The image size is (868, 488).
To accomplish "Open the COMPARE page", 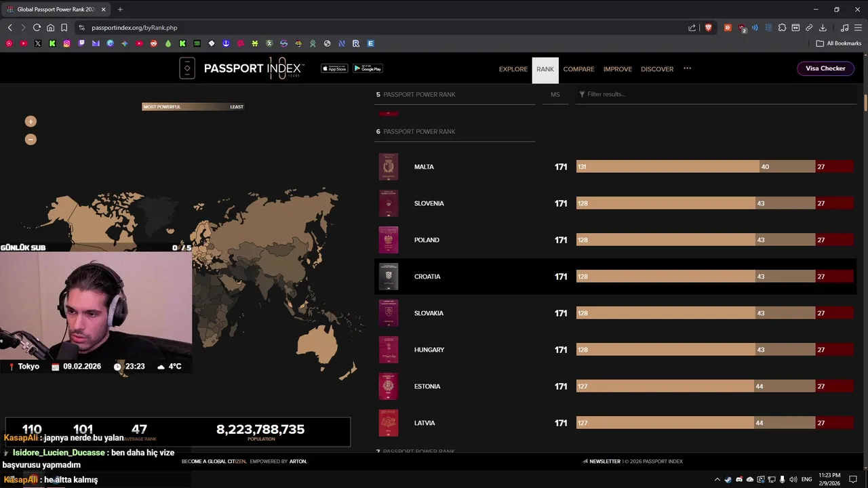I will [578, 69].
